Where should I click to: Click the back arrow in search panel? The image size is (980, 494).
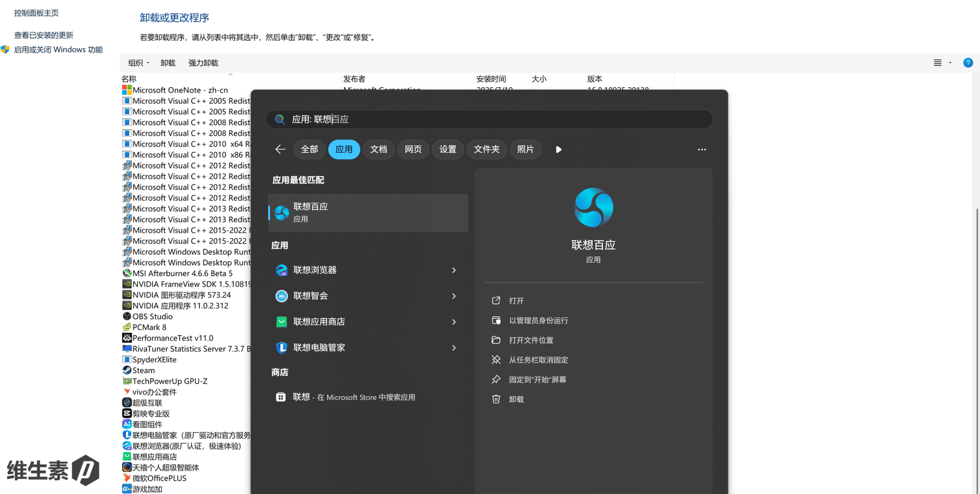click(280, 149)
